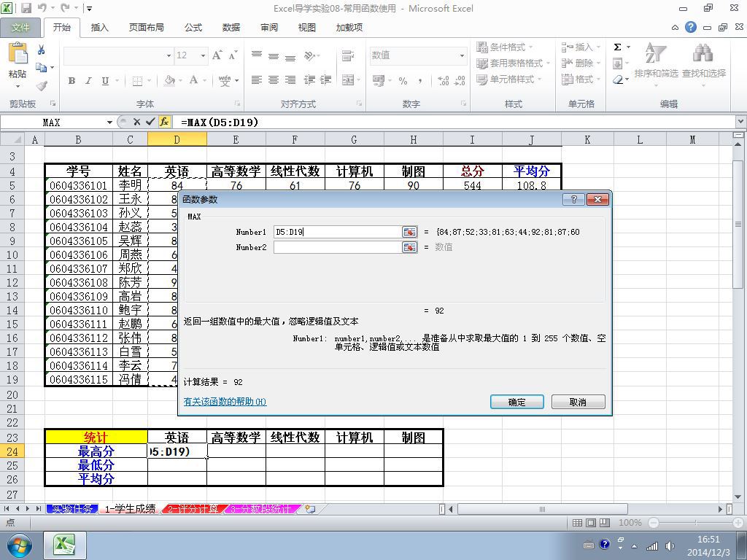This screenshot has width=747, height=560.
Task: Open 单元格样式 cell styles dropdown
Action: [508, 79]
